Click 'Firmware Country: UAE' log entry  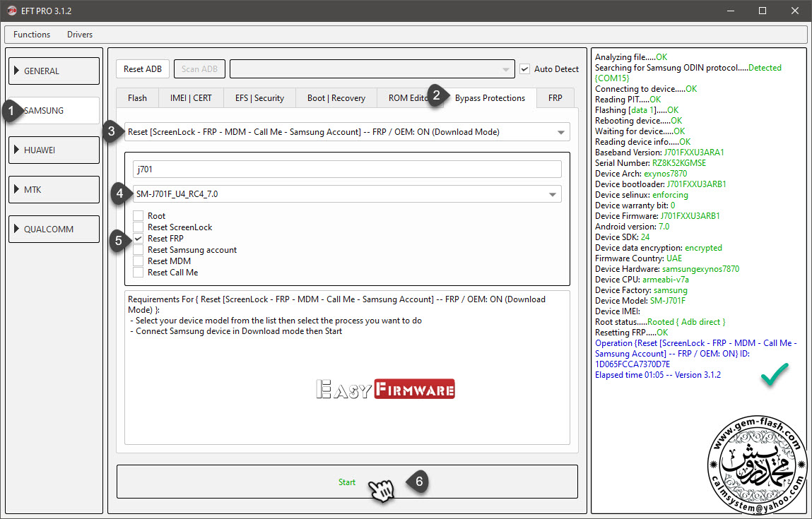[x=639, y=258]
